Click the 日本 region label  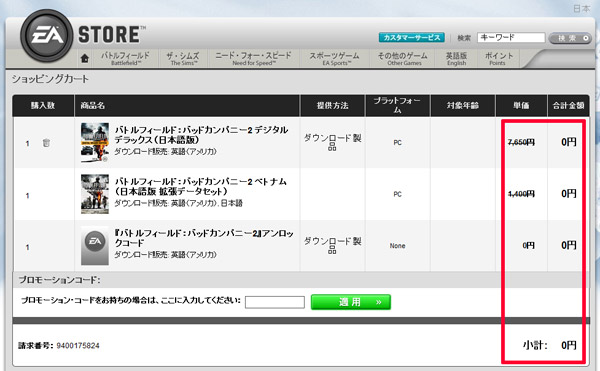click(x=582, y=8)
